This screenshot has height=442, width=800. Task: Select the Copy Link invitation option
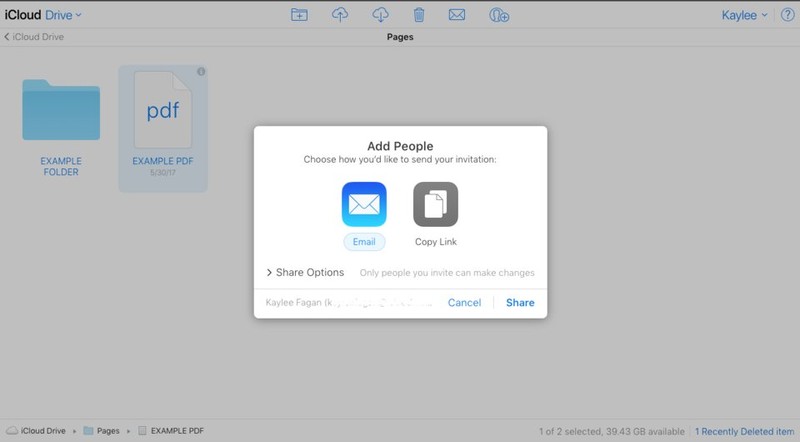point(435,213)
